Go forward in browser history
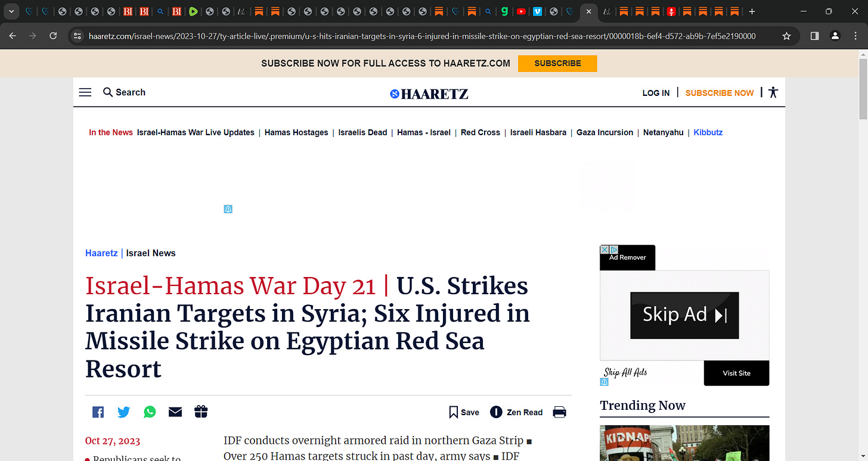The width and height of the screenshot is (868, 461). [x=33, y=36]
